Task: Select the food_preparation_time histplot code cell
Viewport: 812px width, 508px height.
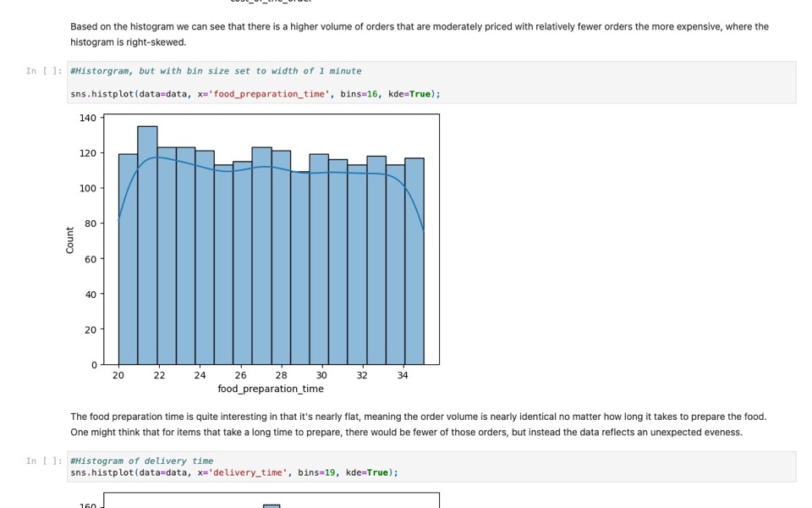Action: (431, 82)
